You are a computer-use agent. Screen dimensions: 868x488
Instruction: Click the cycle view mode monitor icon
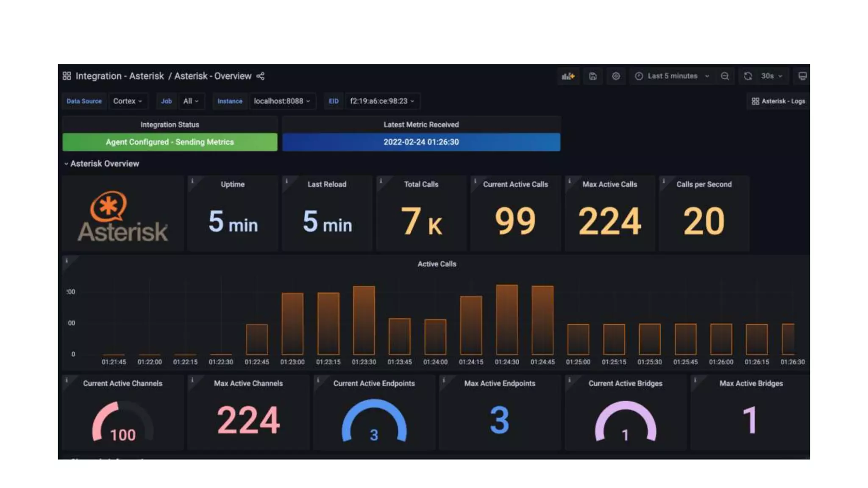click(x=802, y=76)
